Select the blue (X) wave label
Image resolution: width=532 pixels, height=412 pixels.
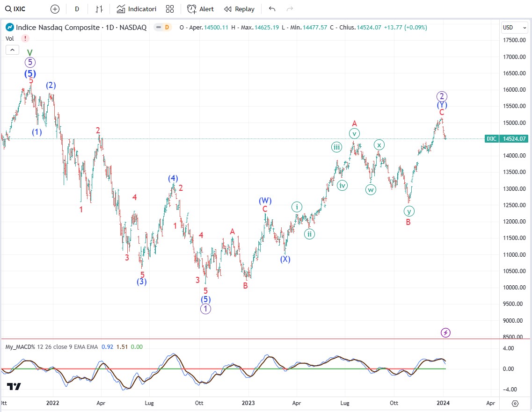click(x=285, y=259)
